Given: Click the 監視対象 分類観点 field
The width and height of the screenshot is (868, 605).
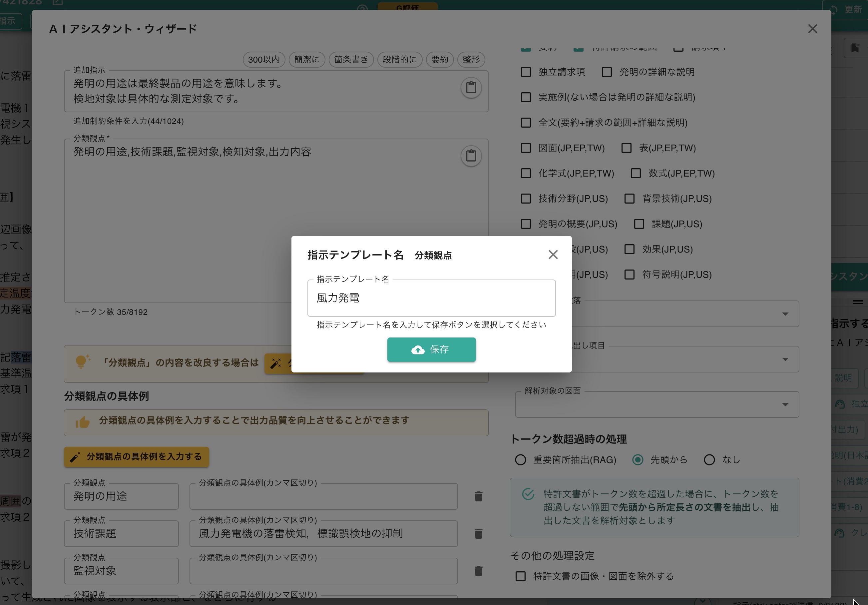Looking at the screenshot, I should 121,571.
